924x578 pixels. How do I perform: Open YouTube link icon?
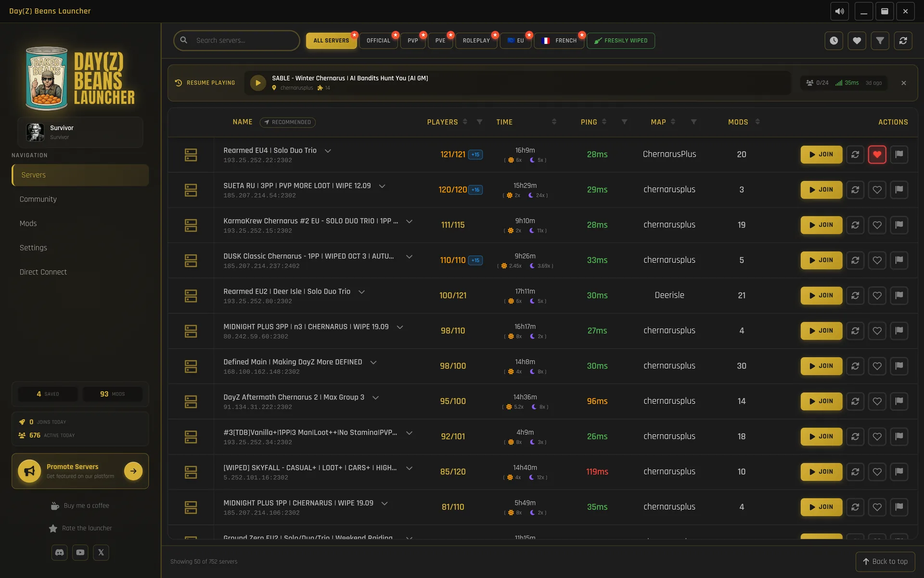(x=80, y=552)
